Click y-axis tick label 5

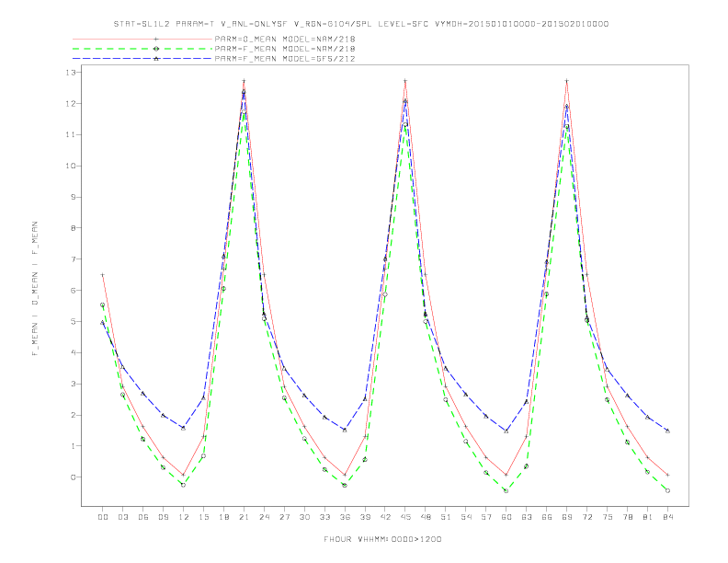tap(74, 321)
